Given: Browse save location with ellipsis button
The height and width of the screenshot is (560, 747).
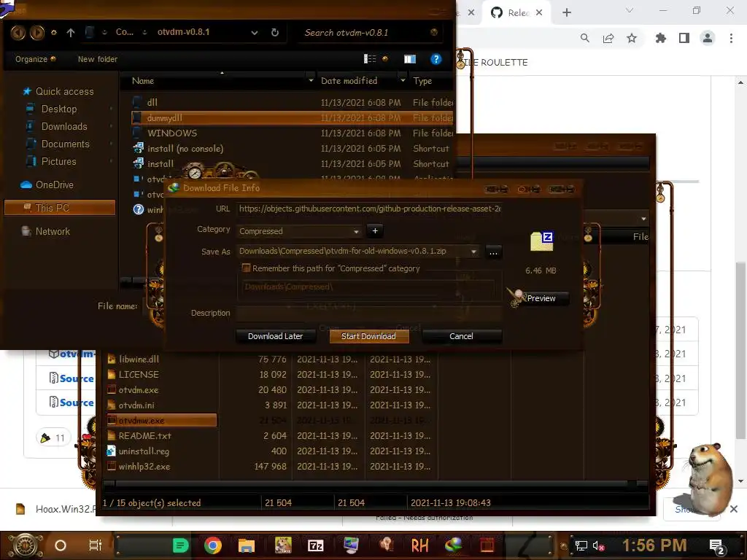Looking at the screenshot, I should (x=494, y=252).
